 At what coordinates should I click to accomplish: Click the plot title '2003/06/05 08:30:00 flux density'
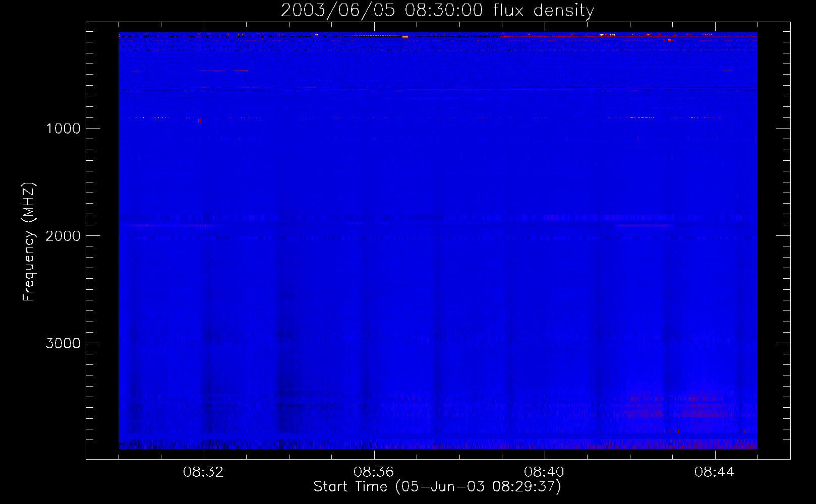click(x=437, y=11)
